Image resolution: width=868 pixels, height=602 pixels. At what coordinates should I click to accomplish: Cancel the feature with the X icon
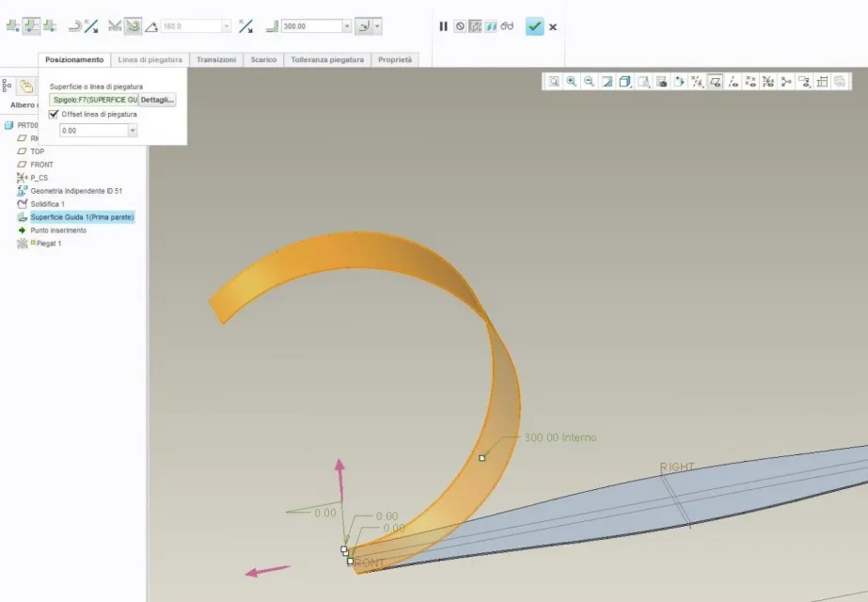point(553,26)
